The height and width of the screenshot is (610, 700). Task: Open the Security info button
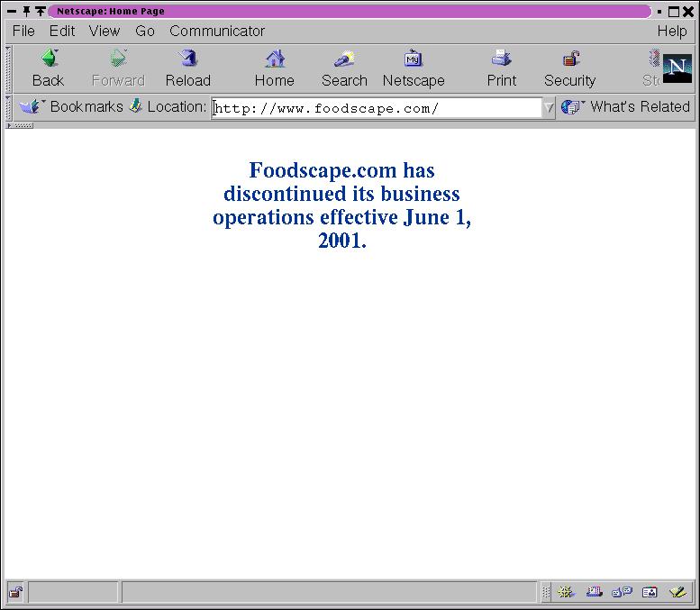(570, 68)
